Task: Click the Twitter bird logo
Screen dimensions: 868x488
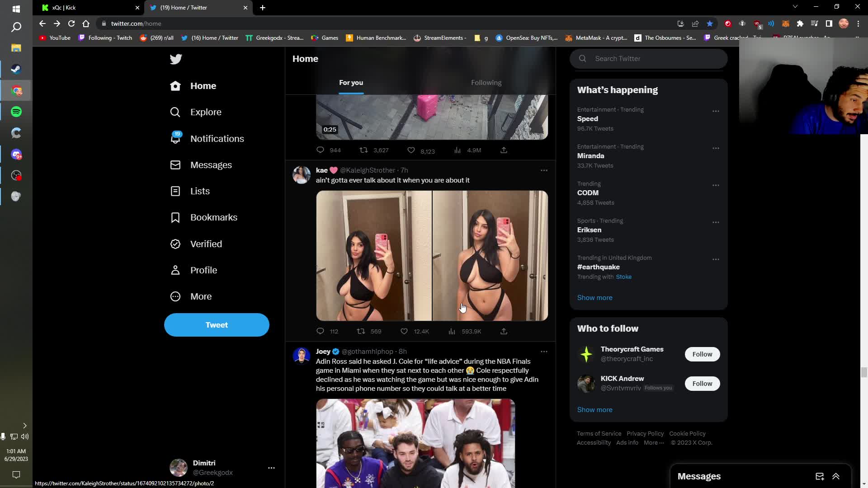Action: coord(176,59)
